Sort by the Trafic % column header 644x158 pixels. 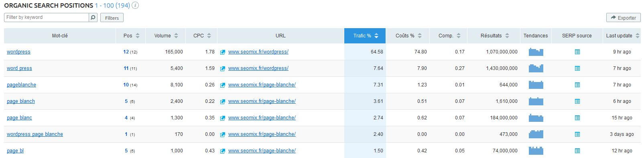365,36
